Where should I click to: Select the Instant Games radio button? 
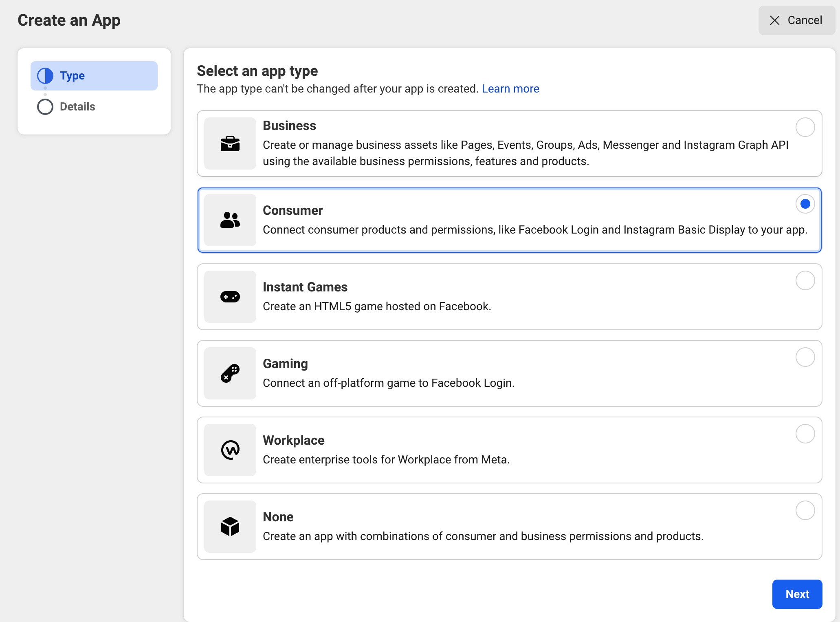(x=805, y=280)
